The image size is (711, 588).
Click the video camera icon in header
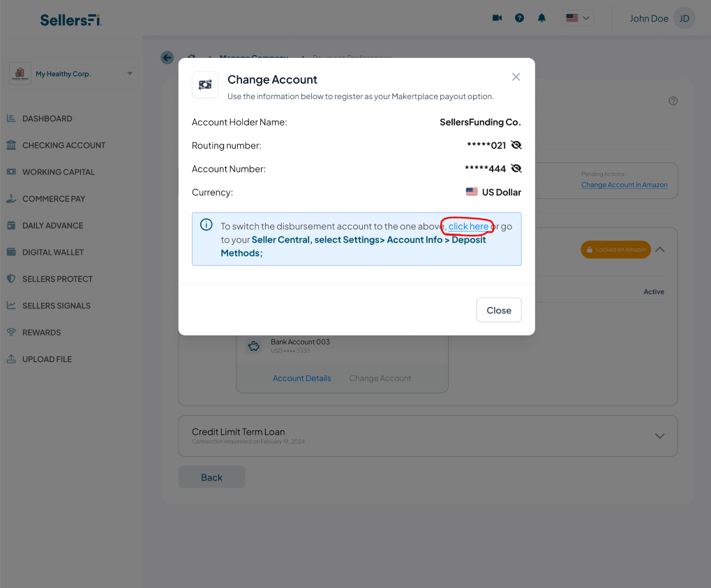point(497,17)
